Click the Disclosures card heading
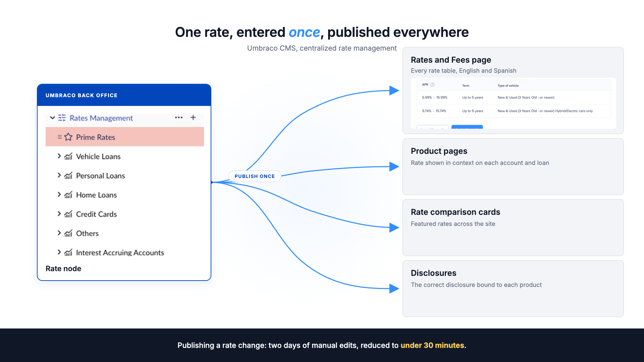The height and width of the screenshot is (362, 644). (x=434, y=273)
